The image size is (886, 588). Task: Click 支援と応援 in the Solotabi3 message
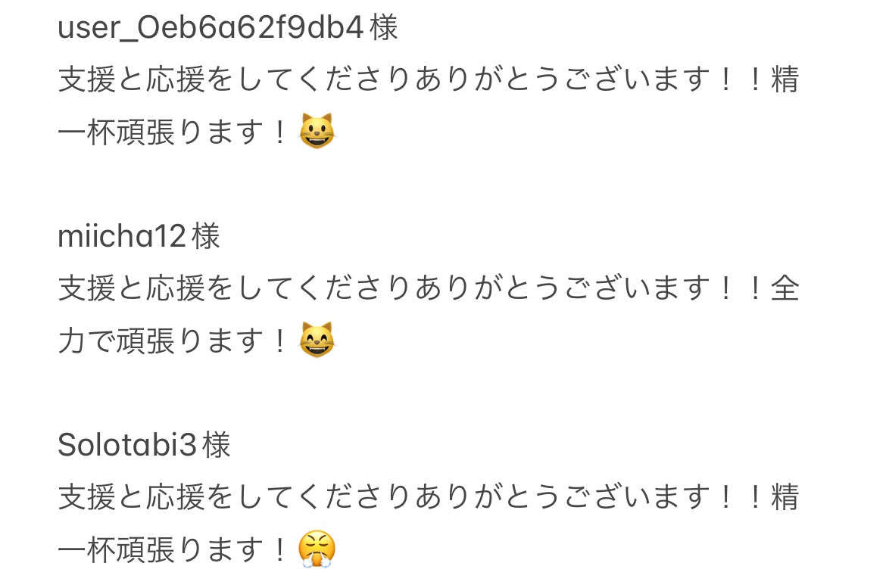pyautogui.click(x=131, y=497)
